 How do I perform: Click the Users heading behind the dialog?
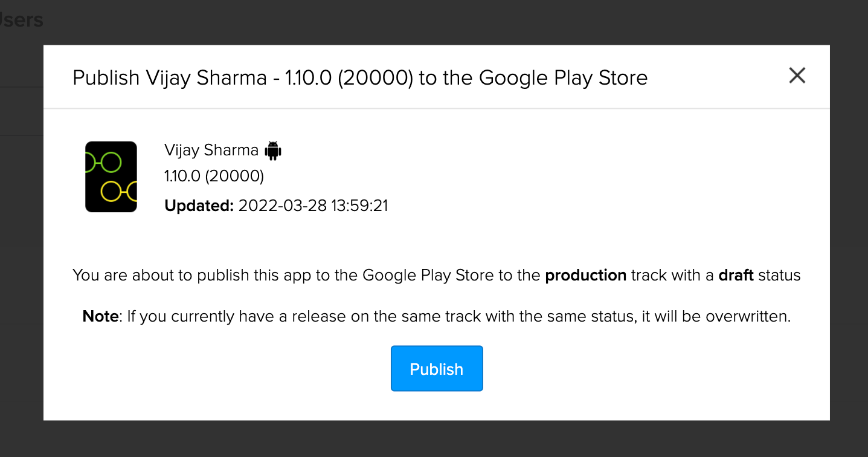(21, 19)
